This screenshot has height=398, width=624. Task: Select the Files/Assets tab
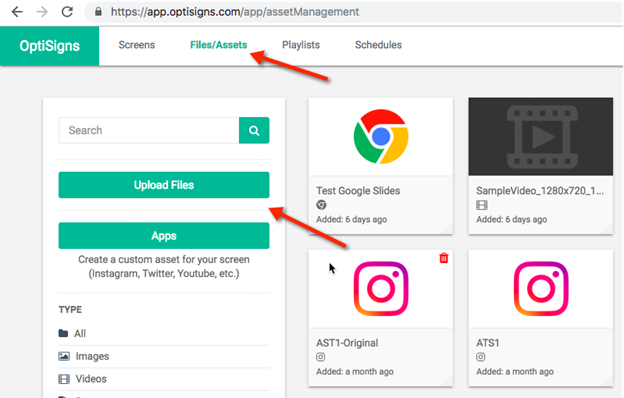[x=218, y=45]
